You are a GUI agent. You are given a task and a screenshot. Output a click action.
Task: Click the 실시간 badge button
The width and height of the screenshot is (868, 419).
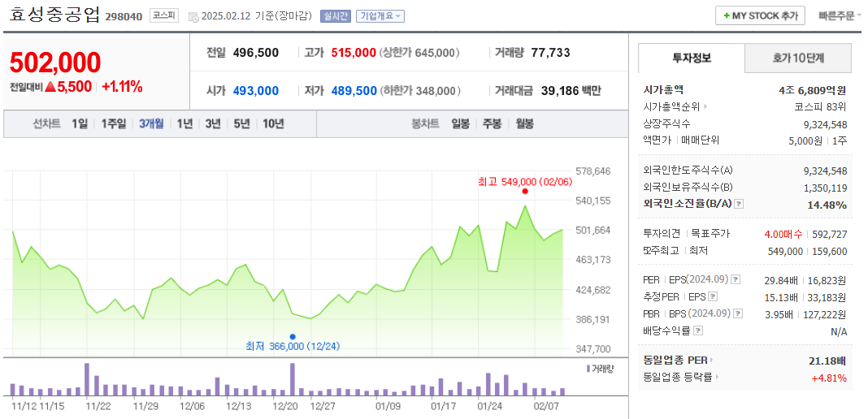point(336,16)
